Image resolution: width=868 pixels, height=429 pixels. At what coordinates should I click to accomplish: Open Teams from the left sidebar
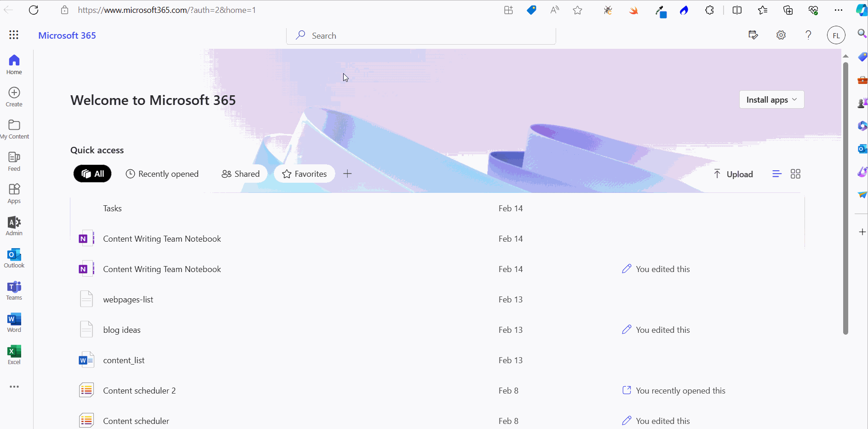(14, 290)
